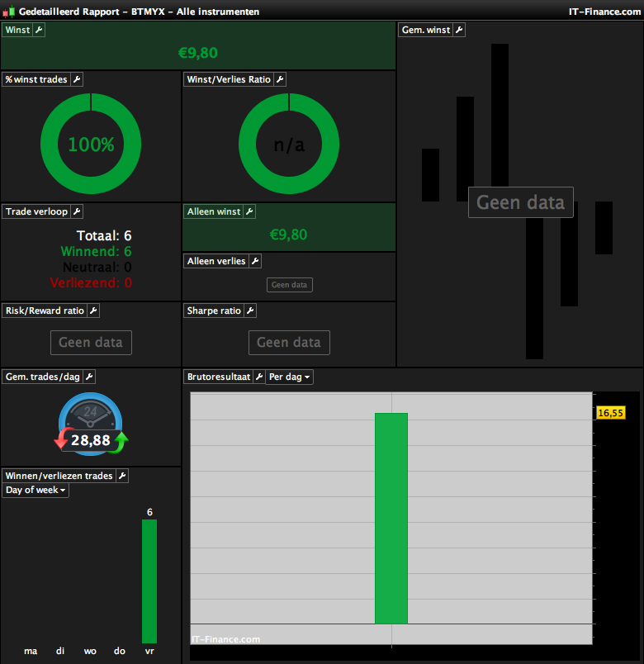Click the Winst panel title label
Image resolution: width=644 pixels, height=664 pixels.
pyautogui.click(x=17, y=30)
